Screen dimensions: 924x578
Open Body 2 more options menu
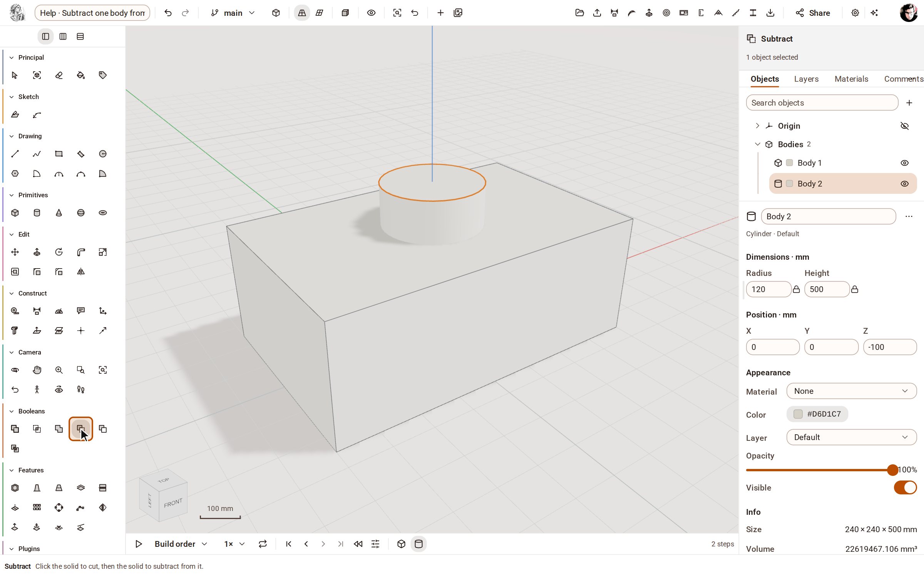(x=909, y=217)
